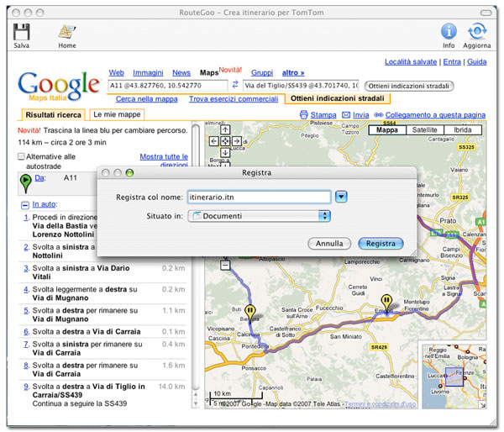Pan map right with the arrow button

tap(237, 141)
